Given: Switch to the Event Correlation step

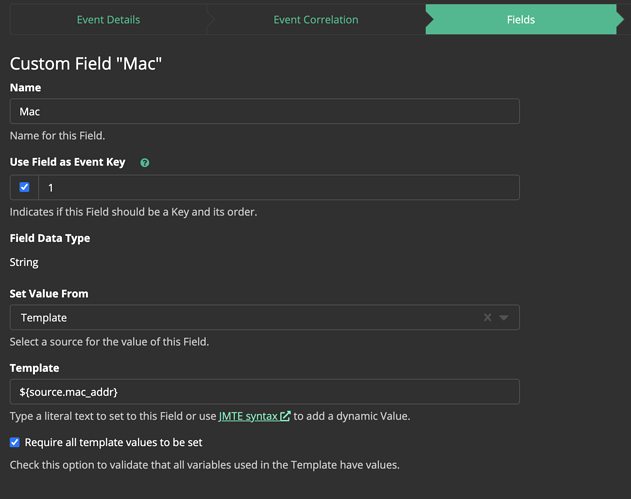Looking at the screenshot, I should 315,19.
